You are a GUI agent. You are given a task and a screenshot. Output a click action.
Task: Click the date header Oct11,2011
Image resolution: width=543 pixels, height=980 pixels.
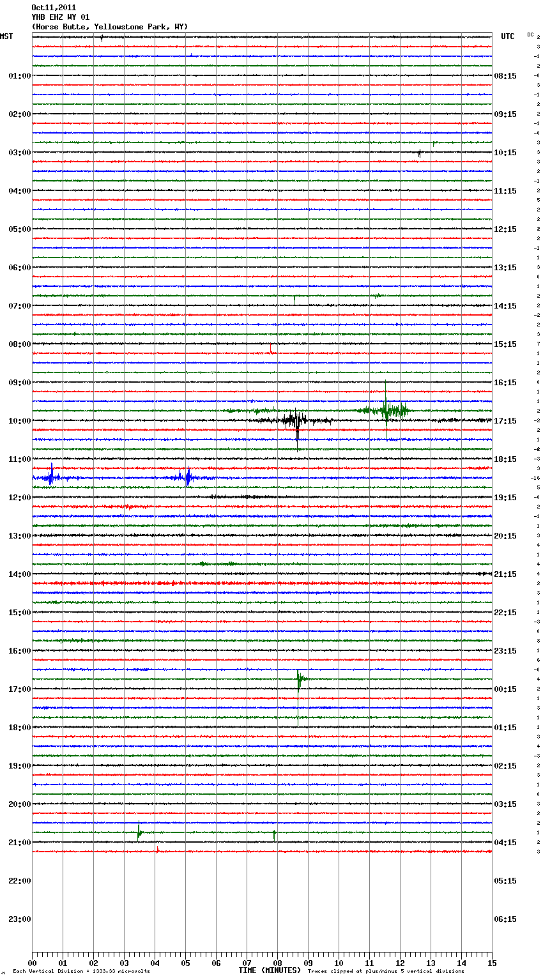tap(54, 8)
